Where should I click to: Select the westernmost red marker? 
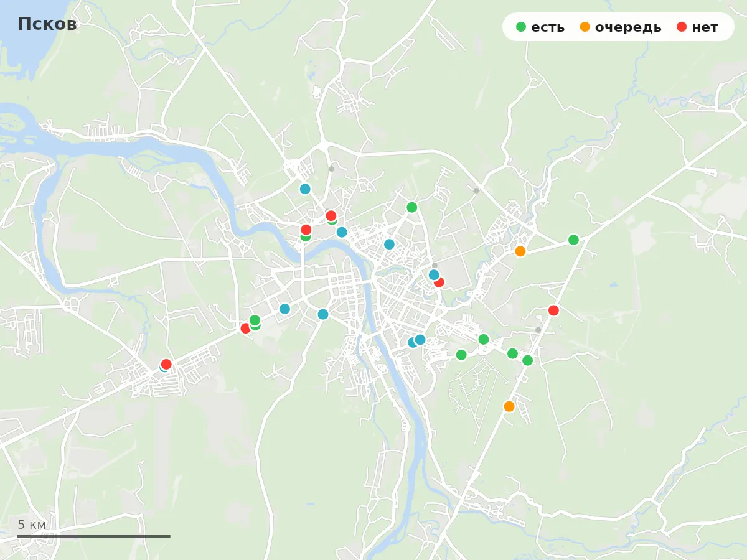(x=166, y=364)
